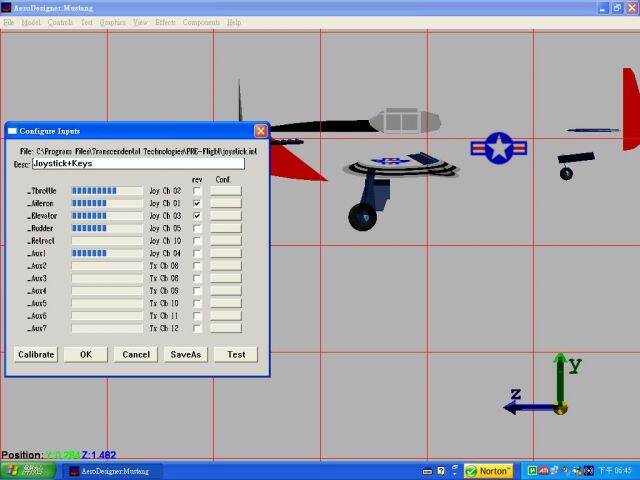Uncheck rev checkbox for Aileron
Image resolution: width=640 pixels, height=480 pixels.
pos(197,203)
